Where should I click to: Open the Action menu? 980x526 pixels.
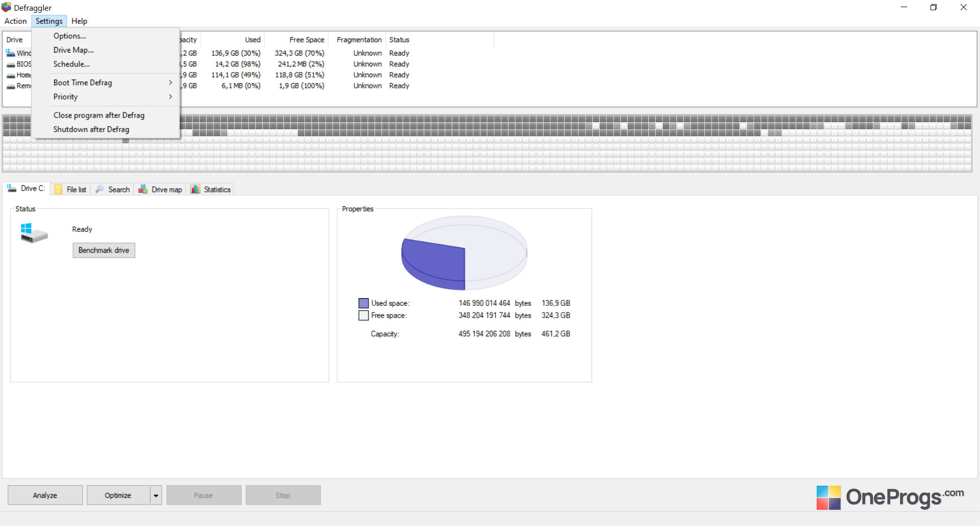(15, 21)
